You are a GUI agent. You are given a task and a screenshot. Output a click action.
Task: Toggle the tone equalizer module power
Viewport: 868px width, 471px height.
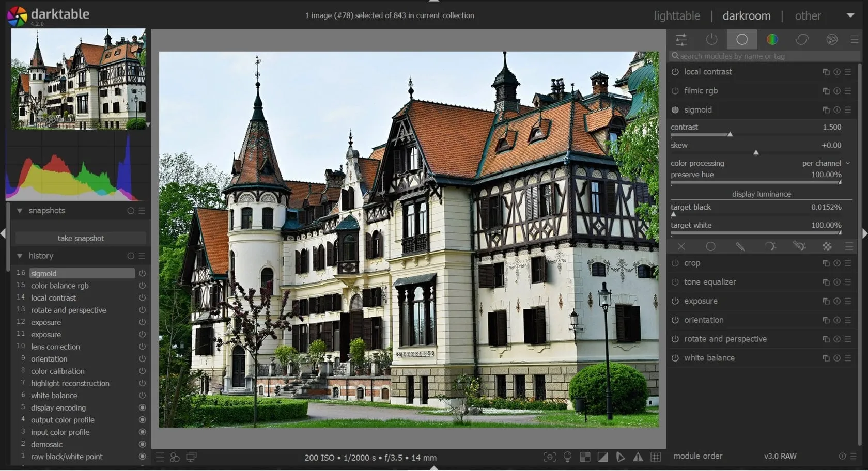click(x=675, y=282)
